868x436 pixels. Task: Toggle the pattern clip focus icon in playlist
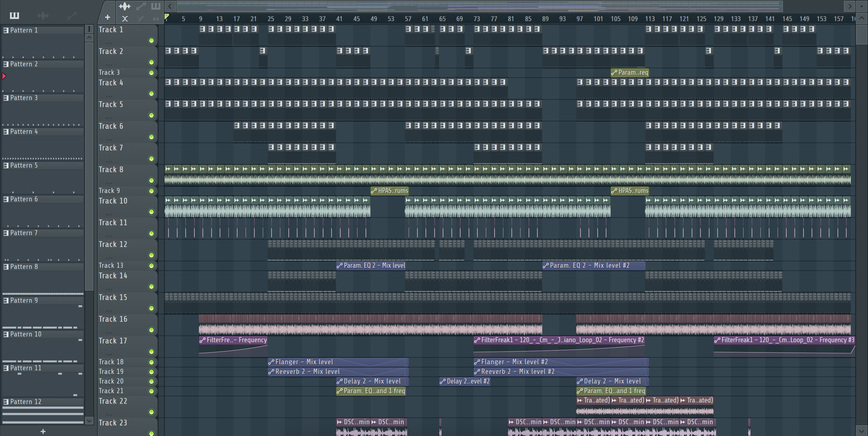[156, 6]
